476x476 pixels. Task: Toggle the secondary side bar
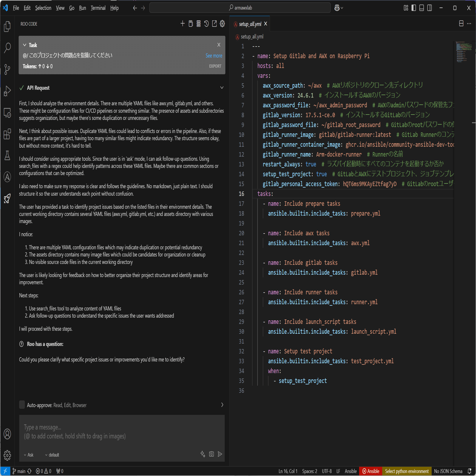[x=429, y=8]
